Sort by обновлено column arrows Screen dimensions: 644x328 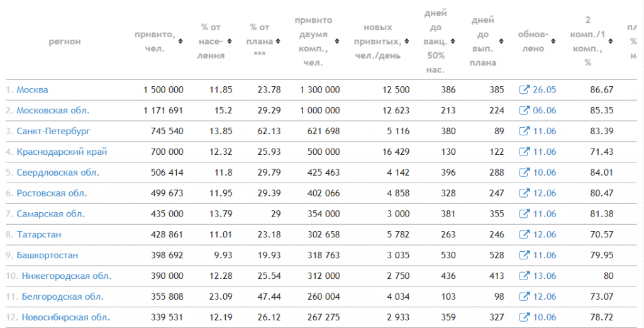click(x=553, y=42)
